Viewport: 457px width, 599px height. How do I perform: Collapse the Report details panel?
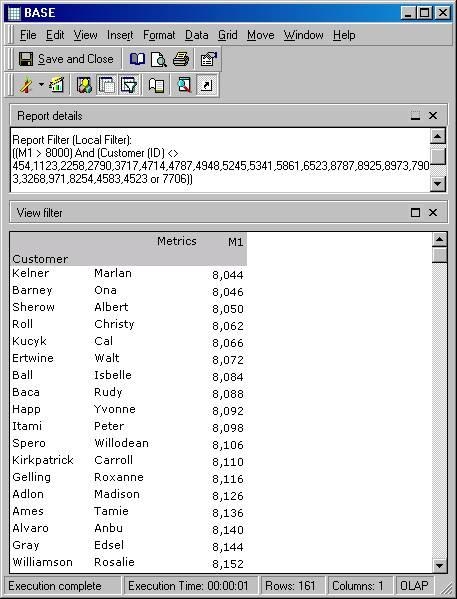[415, 116]
